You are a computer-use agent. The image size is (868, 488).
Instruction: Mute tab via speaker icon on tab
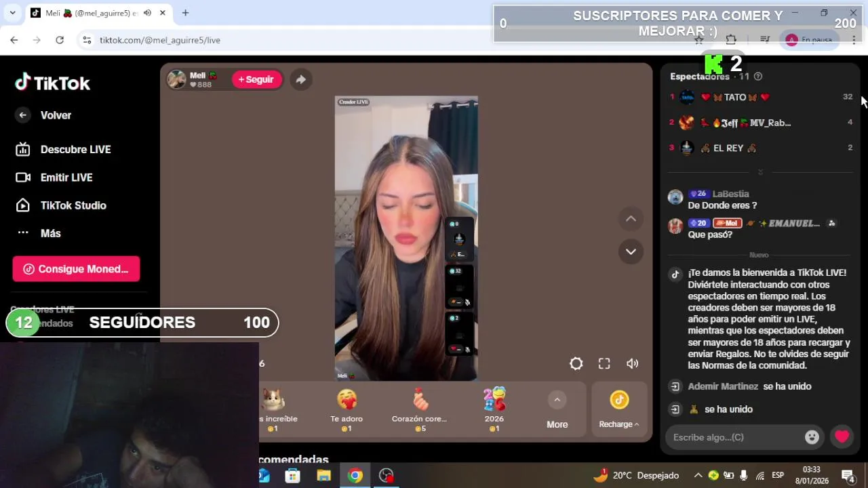click(147, 13)
